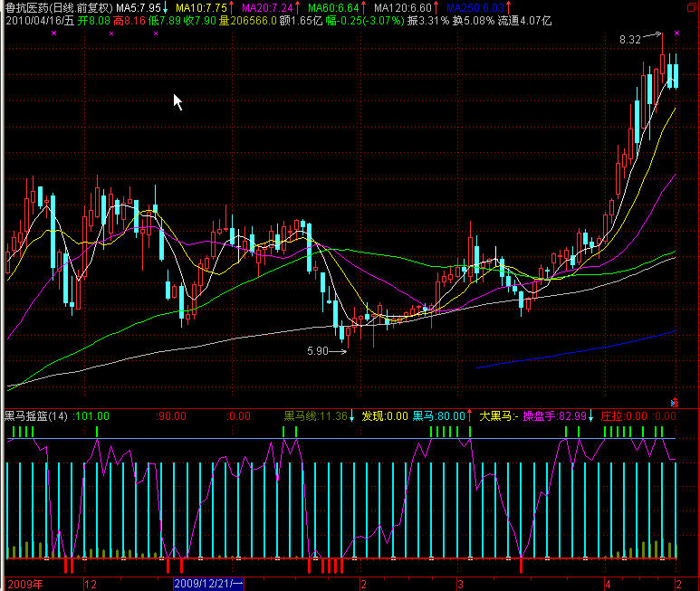
Task: Click the blue-red marker icon above 庄拉 readout
Action: pos(675,403)
